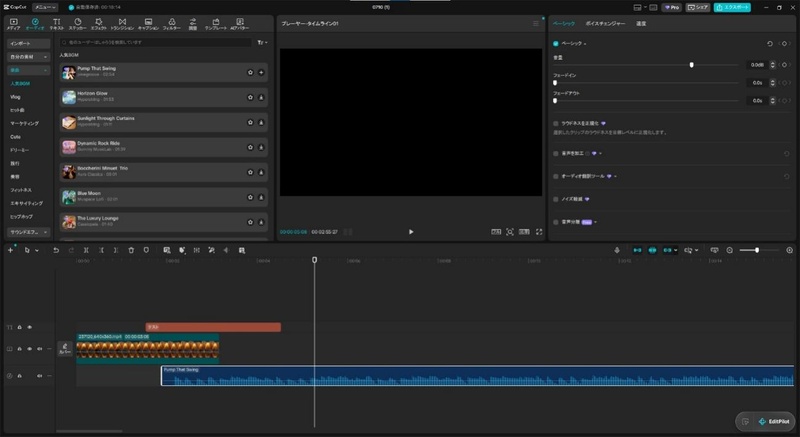Click the music search input field

click(156, 43)
